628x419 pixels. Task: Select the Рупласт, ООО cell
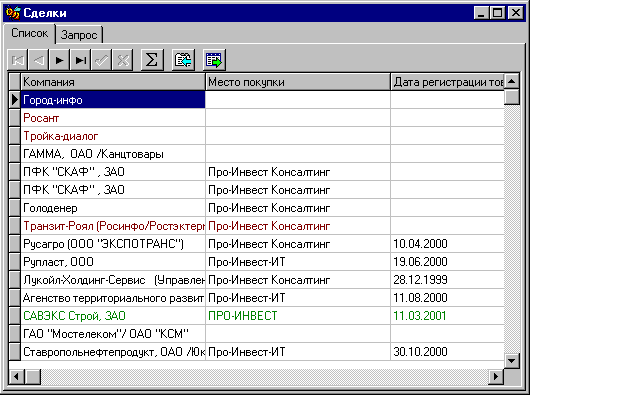(113, 262)
